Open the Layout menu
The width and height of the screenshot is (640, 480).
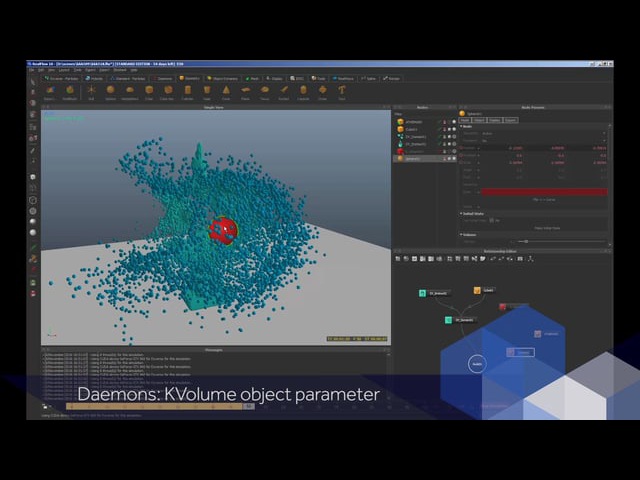(x=64, y=70)
